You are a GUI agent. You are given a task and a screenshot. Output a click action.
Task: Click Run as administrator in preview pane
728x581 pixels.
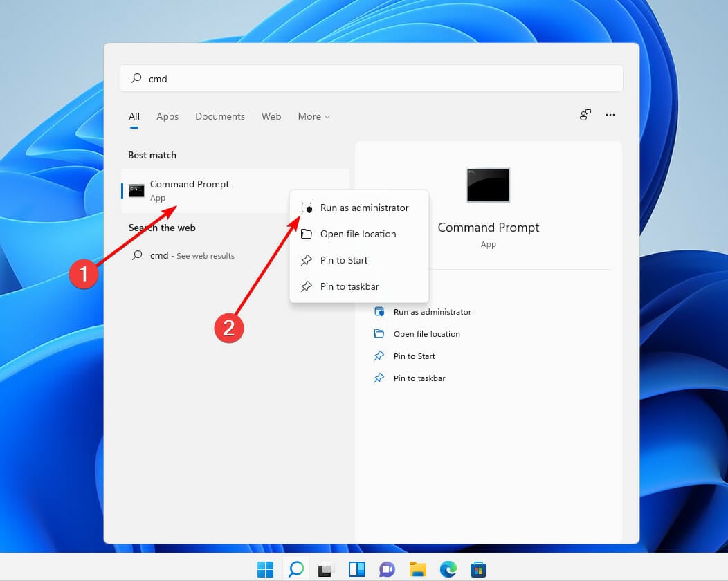[433, 312]
